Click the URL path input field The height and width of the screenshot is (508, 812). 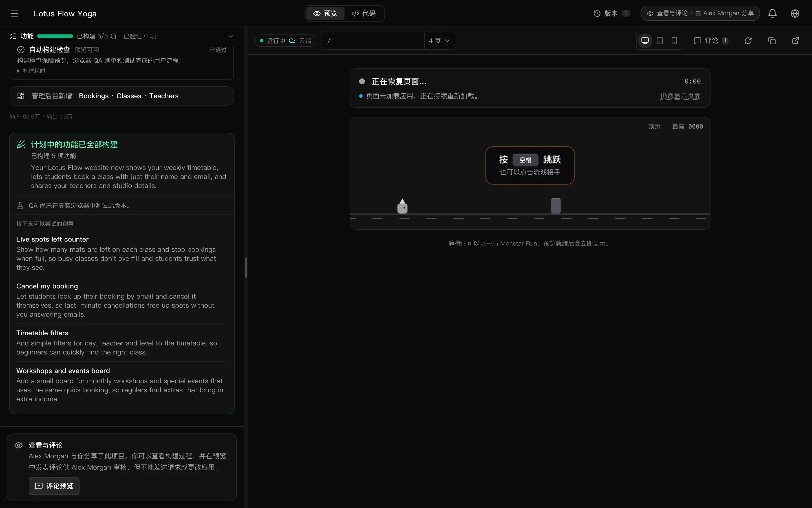372,41
